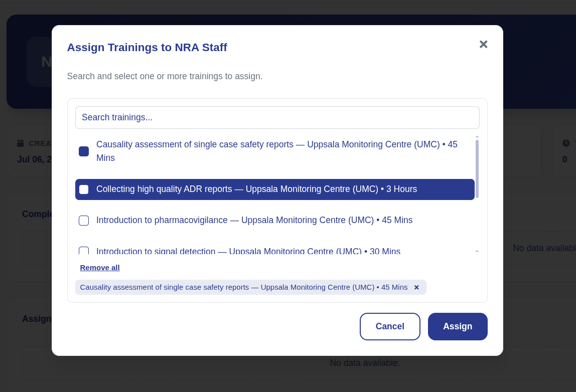576x392 pixels.
Task: Remove the Causality assessment selection chip
Action: (416, 287)
